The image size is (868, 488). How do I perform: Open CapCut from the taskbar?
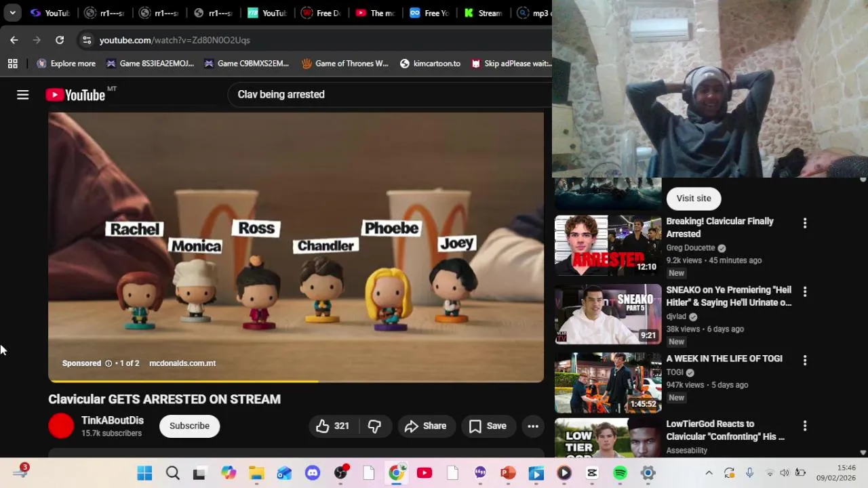(592, 472)
